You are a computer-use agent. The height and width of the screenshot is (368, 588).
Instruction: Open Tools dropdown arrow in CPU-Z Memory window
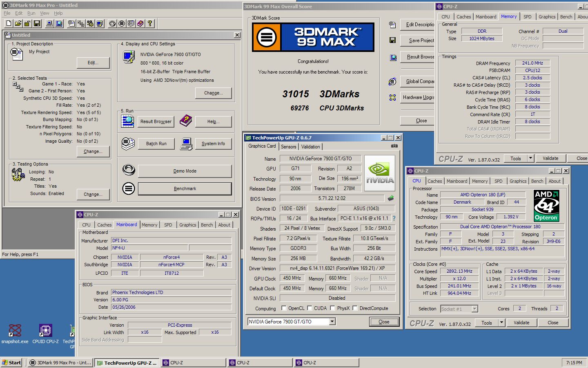530,158
